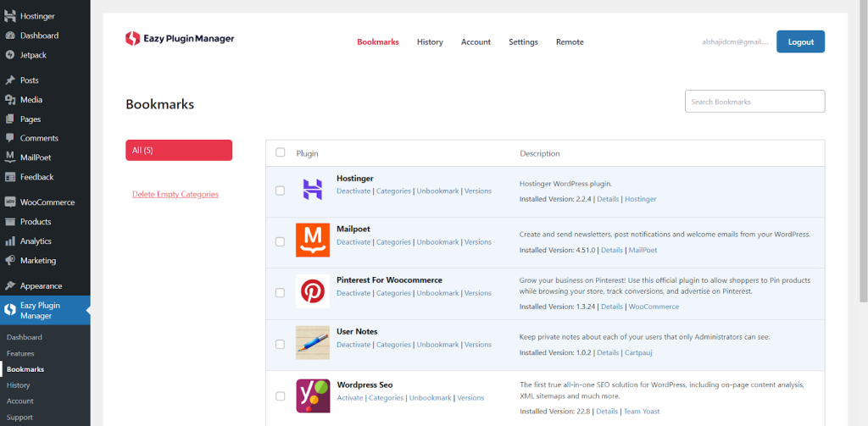Open the Team Yoast author link
Screen dimensions: 868x426
[642, 411]
